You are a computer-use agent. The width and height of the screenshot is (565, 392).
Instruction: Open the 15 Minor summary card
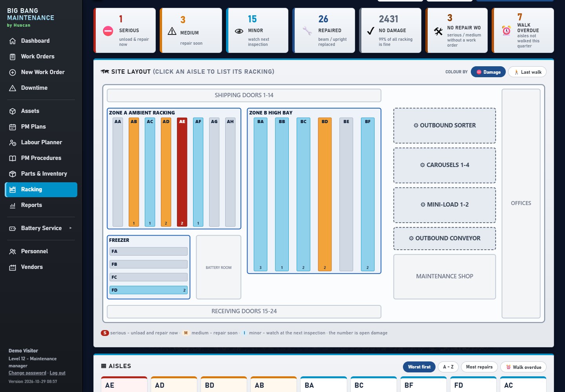point(257,31)
